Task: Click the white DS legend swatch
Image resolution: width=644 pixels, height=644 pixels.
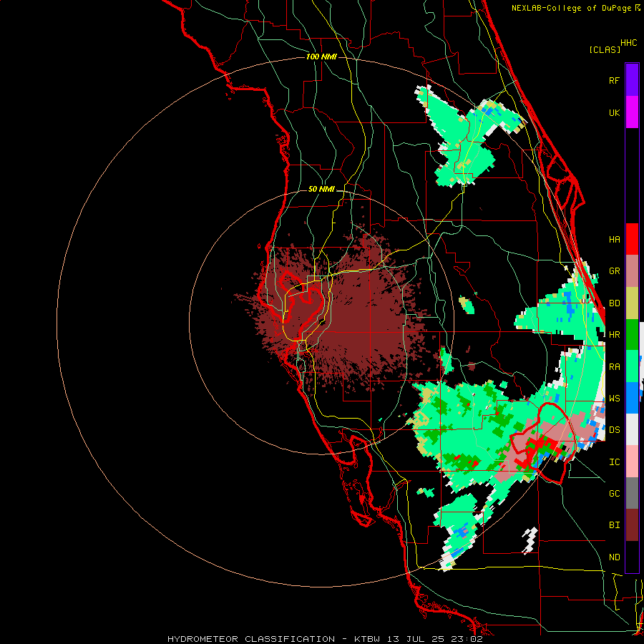Action: (632, 429)
